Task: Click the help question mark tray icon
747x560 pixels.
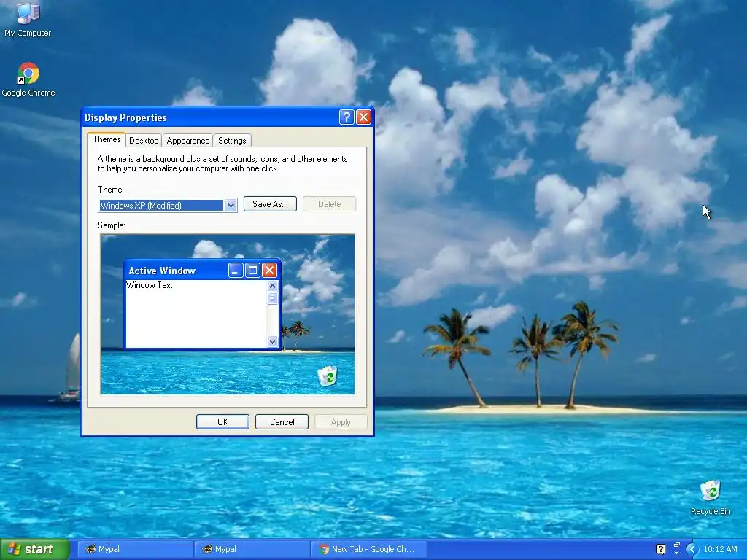Action: coord(660,549)
